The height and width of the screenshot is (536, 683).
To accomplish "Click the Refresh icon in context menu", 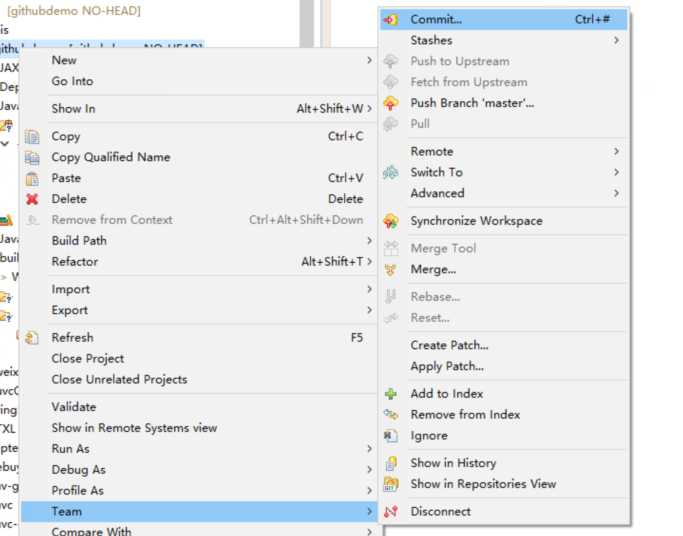I will (x=32, y=338).
